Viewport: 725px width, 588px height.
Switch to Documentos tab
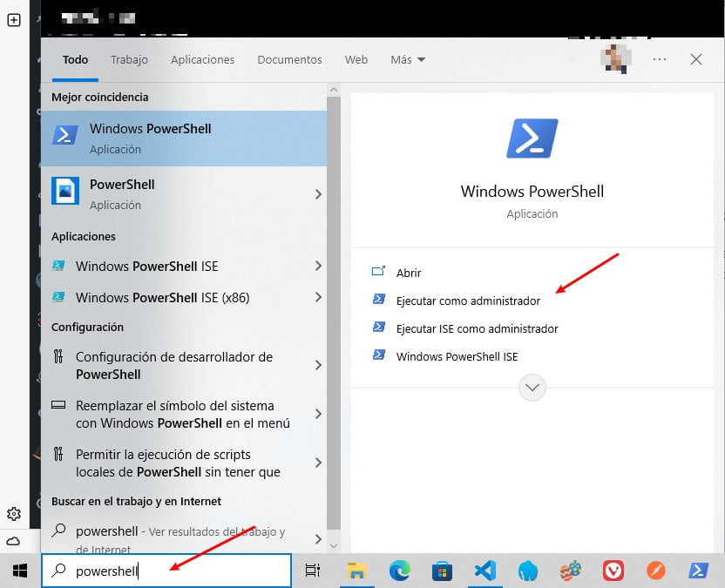click(x=289, y=59)
